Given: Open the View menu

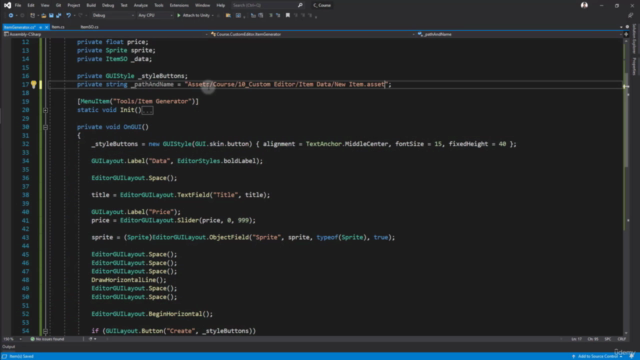Looking at the screenshot, I should (x=45, y=5).
